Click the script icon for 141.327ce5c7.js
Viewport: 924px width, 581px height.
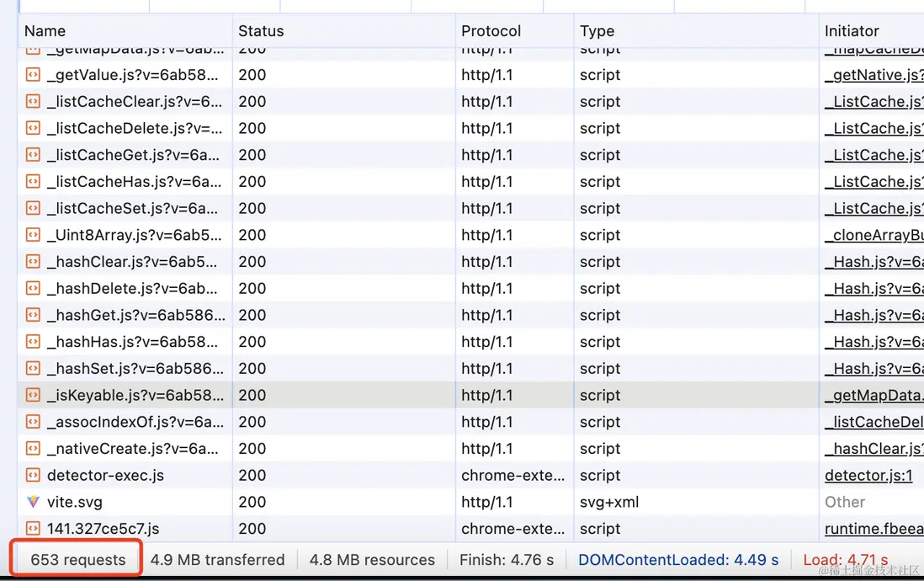coord(33,529)
